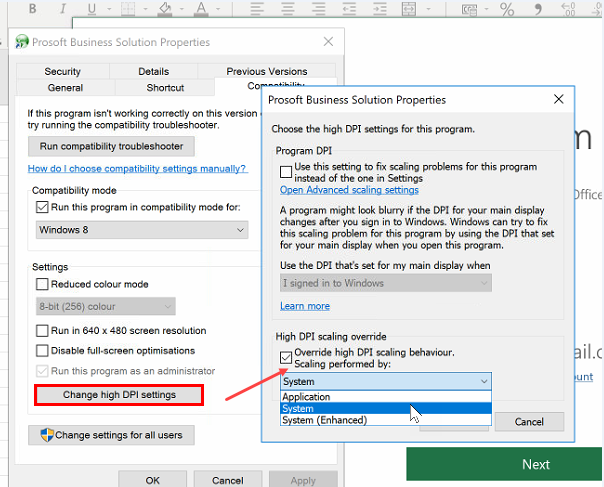The width and height of the screenshot is (604, 487).
Task: Toggle Run this program in compatibility mode
Action: pyautogui.click(x=42, y=207)
